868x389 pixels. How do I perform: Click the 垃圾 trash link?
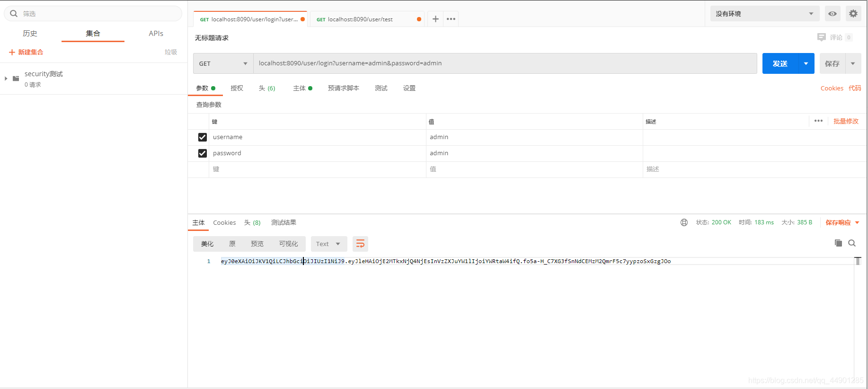[x=171, y=52]
